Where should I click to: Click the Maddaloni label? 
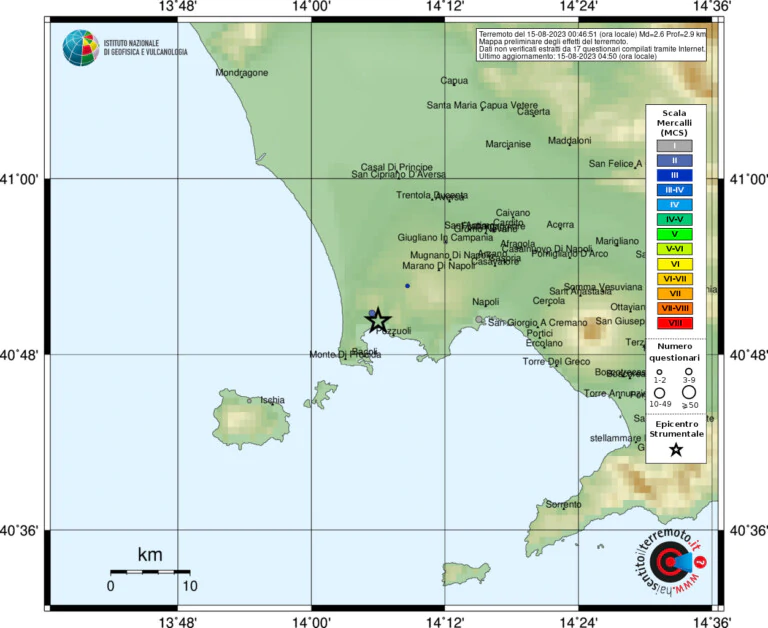coord(570,141)
